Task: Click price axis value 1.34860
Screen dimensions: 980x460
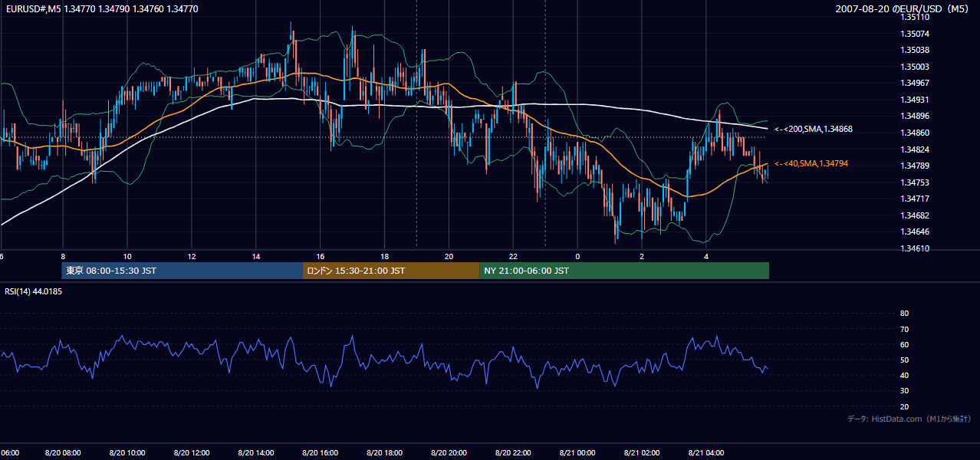Action: click(915, 133)
